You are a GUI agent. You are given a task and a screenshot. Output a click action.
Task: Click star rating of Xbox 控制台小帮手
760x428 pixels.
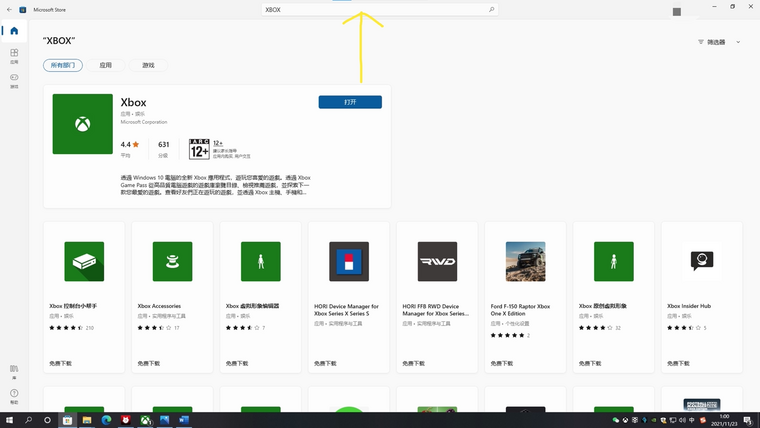click(66, 328)
